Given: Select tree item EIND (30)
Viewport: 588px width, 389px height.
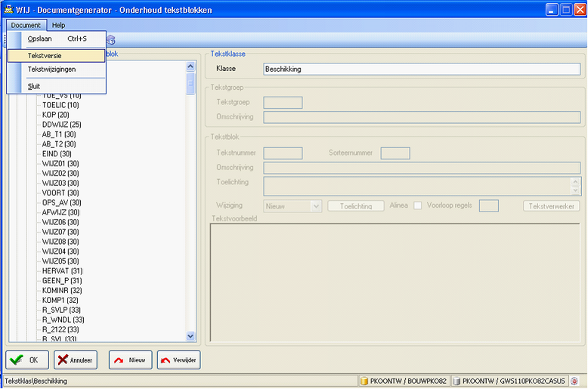Looking at the screenshot, I should (57, 153).
